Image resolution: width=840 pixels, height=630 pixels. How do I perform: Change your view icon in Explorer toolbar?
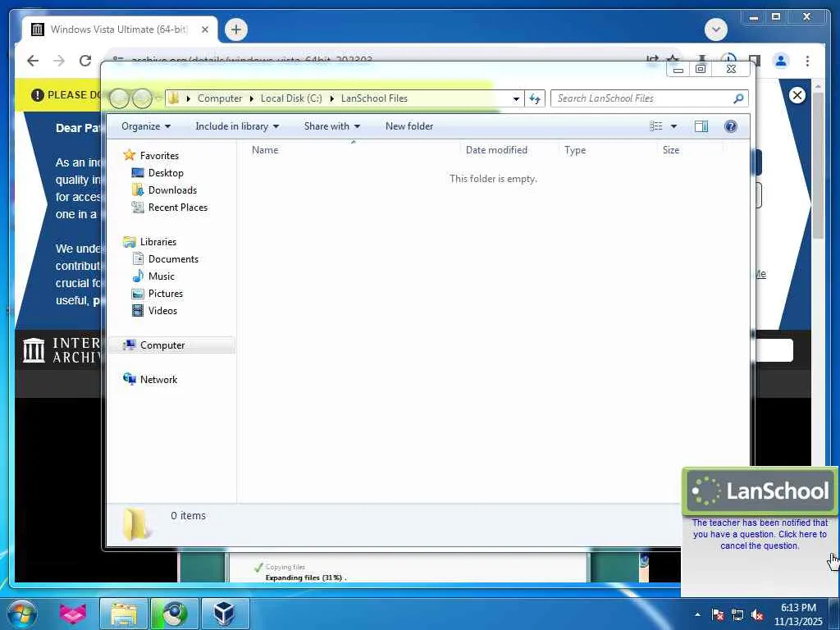coord(655,126)
